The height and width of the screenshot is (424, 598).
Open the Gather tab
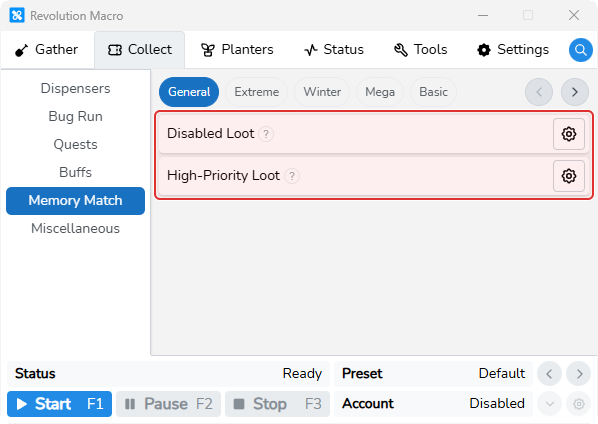47,50
